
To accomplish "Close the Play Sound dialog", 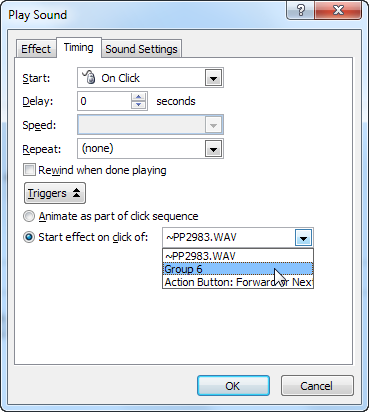I will pos(338,10).
